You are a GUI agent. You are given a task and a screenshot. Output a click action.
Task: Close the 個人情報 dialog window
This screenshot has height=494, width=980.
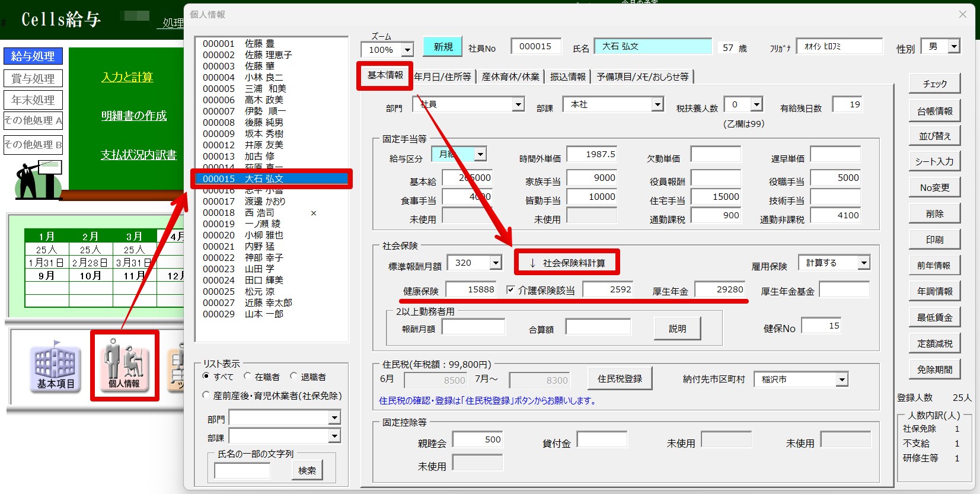point(963,14)
